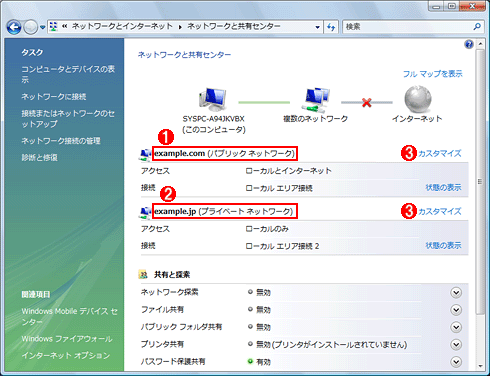Click the magnifier icon in the search box

477,26
